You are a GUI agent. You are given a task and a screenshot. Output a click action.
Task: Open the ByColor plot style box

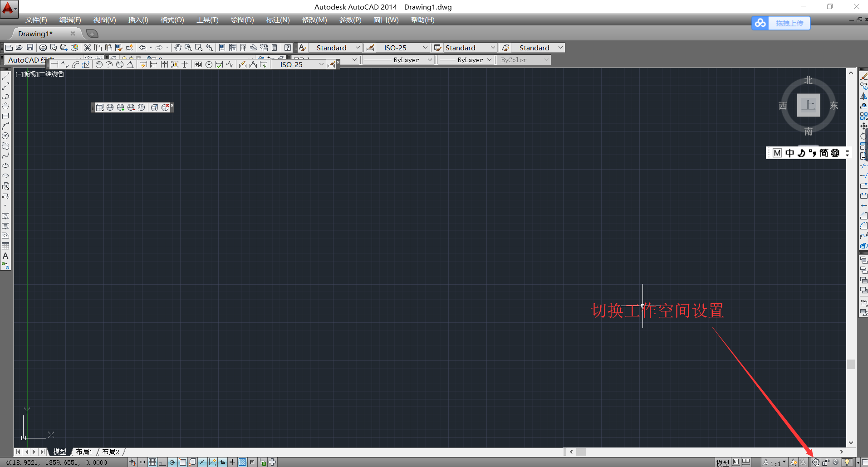pyautogui.click(x=524, y=60)
